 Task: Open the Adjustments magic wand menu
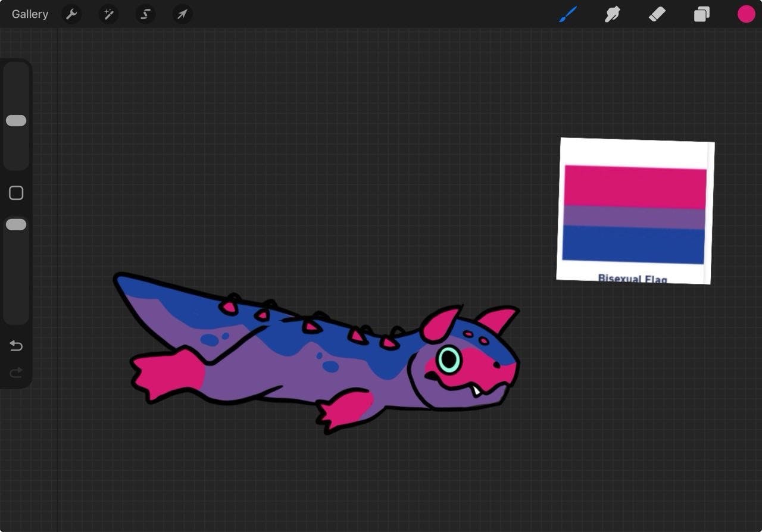pyautogui.click(x=108, y=14)
